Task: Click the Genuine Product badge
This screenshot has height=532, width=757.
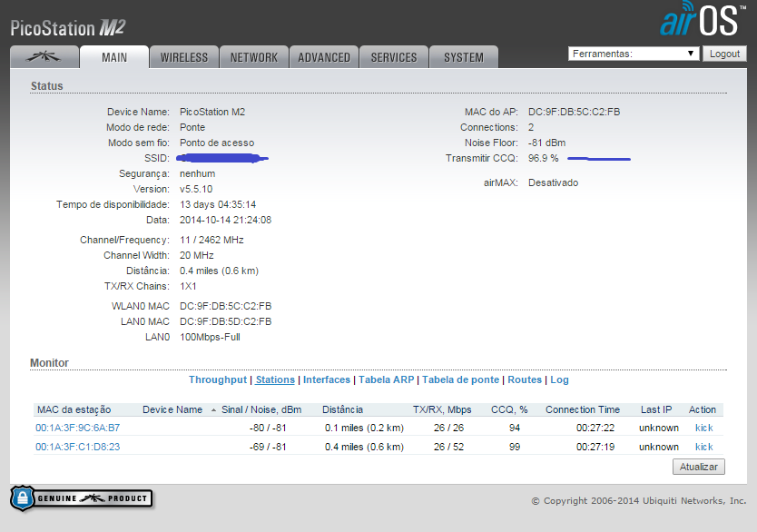Action: click(81, 498)
